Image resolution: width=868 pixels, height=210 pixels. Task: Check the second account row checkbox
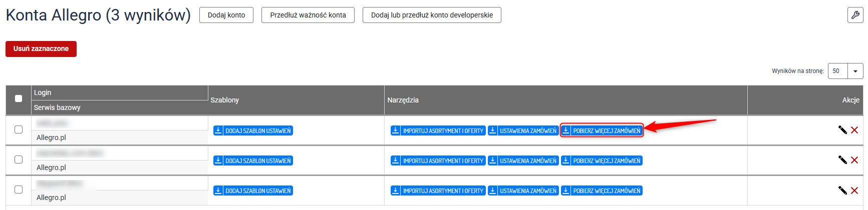click(19, 159)
